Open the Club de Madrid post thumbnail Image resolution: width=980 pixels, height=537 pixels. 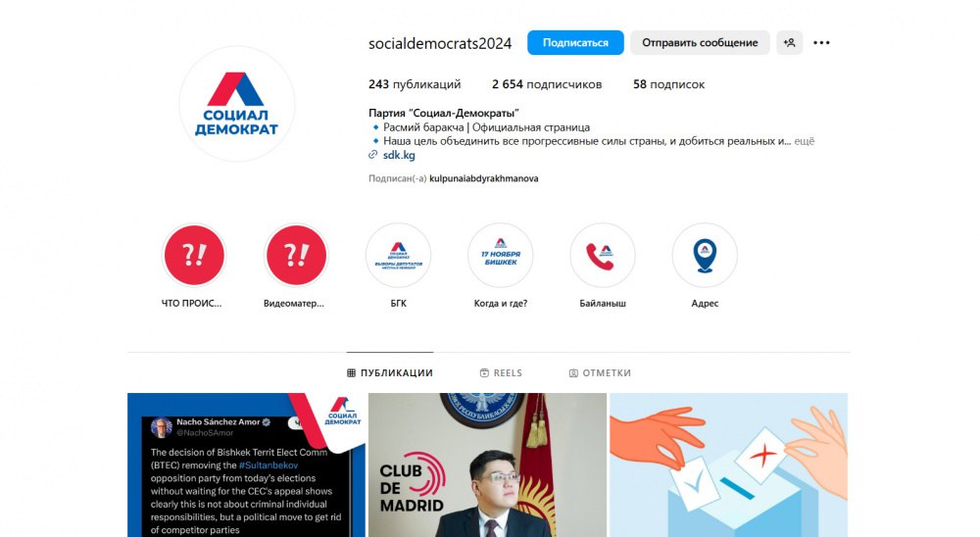point(487,464)
